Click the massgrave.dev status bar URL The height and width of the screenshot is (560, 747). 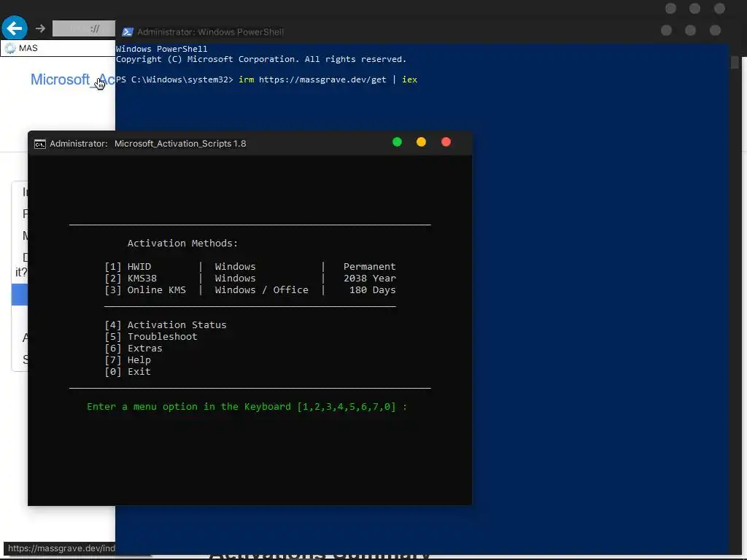click(x=61, y=548)
